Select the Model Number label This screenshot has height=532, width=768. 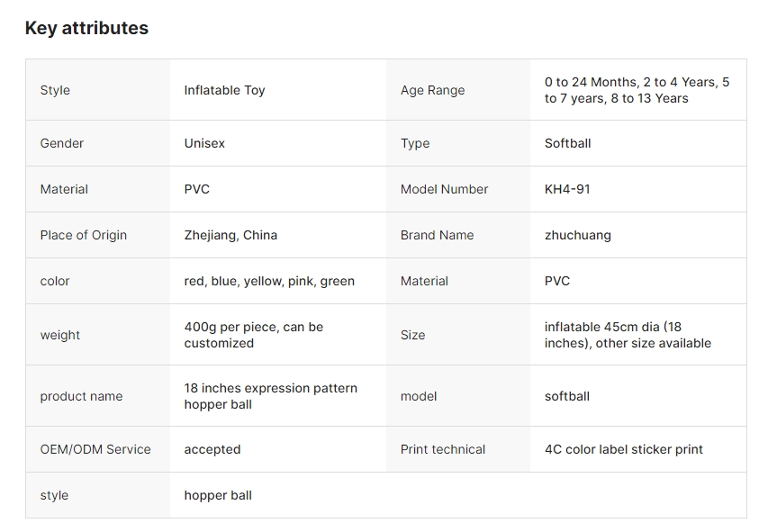[x=444, y=189]
